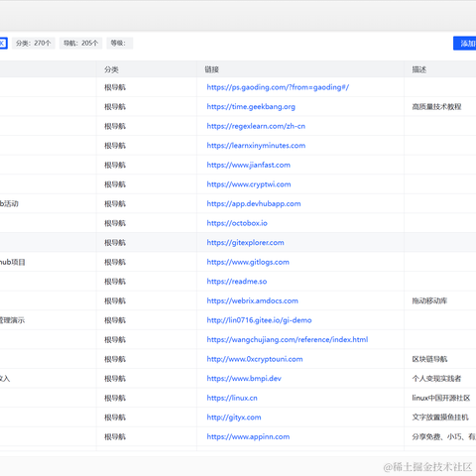Click the 等级 tag

pos(120,43)
